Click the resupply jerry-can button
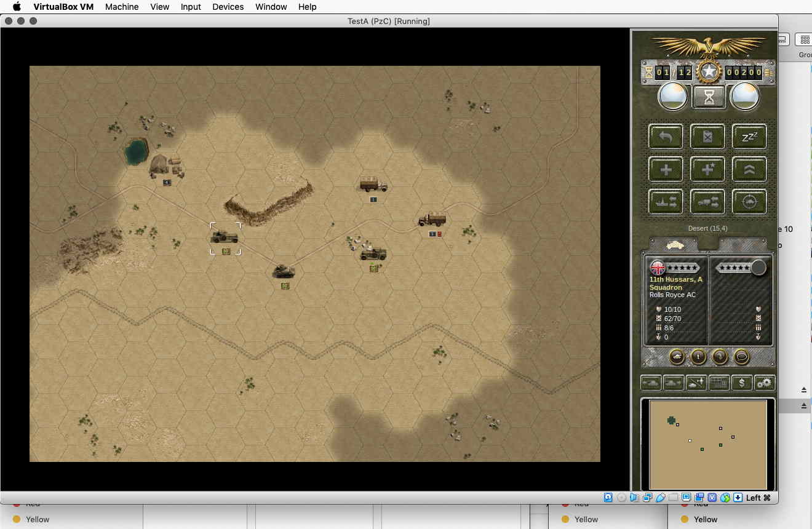The height and width of the screenshot is (529, 812). (x=707, y=137)
